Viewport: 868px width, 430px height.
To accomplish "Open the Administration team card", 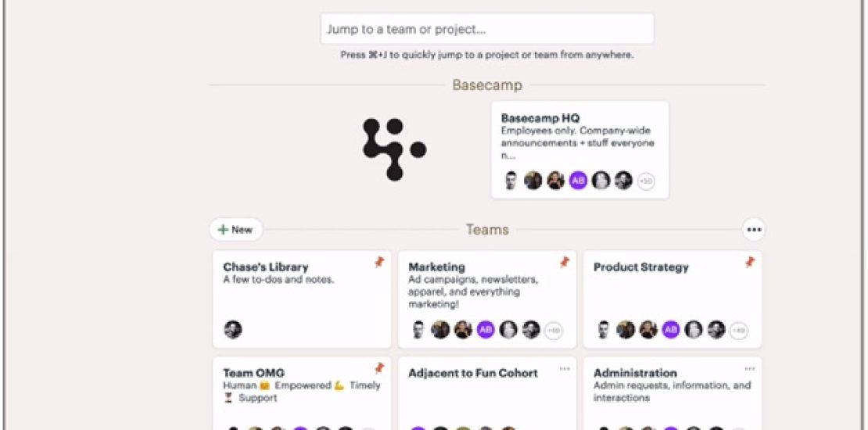I will (x=635, y=374).
